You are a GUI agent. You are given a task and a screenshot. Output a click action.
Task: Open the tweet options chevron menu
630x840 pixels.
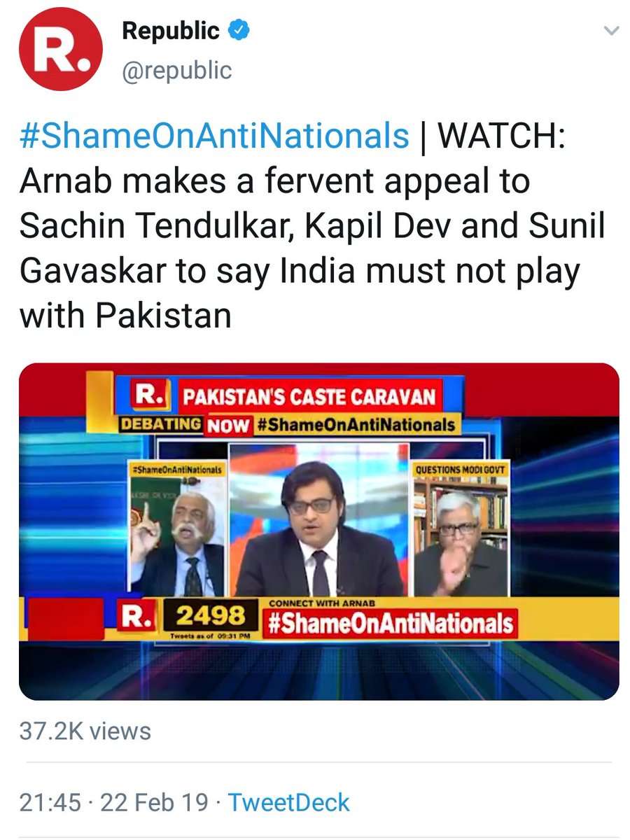click(611, 31)
